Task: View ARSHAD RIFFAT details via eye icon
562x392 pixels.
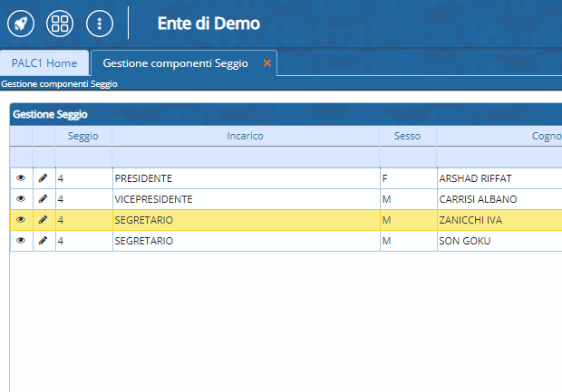Action: pyautogui.click(x=21, y=178)
